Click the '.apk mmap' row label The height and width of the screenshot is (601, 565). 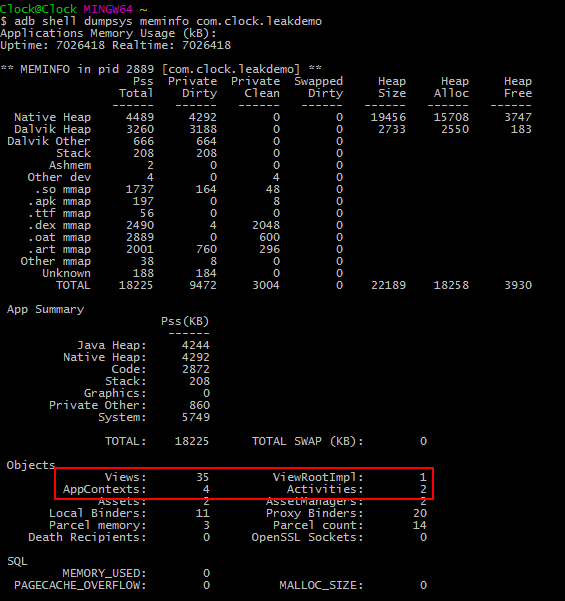tap(59, 201)
